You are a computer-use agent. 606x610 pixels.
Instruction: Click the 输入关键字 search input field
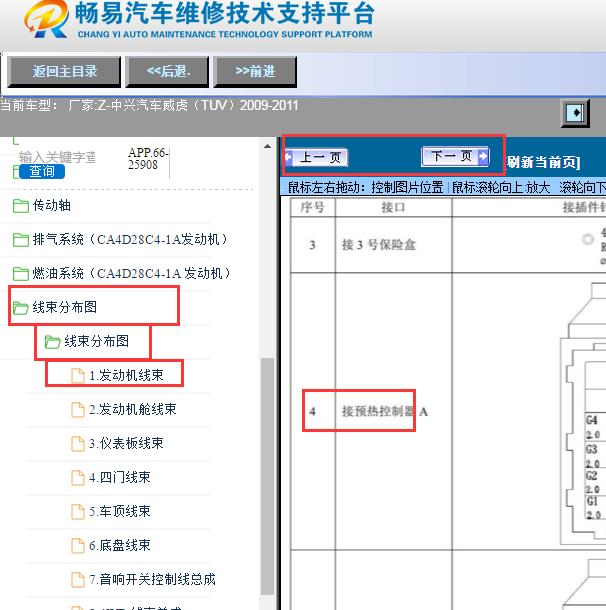pyautogui.click(x=57, y=158)
